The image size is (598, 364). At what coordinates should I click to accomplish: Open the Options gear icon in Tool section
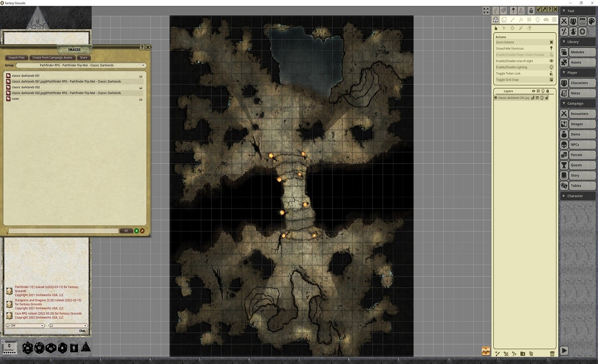(582, 32)
